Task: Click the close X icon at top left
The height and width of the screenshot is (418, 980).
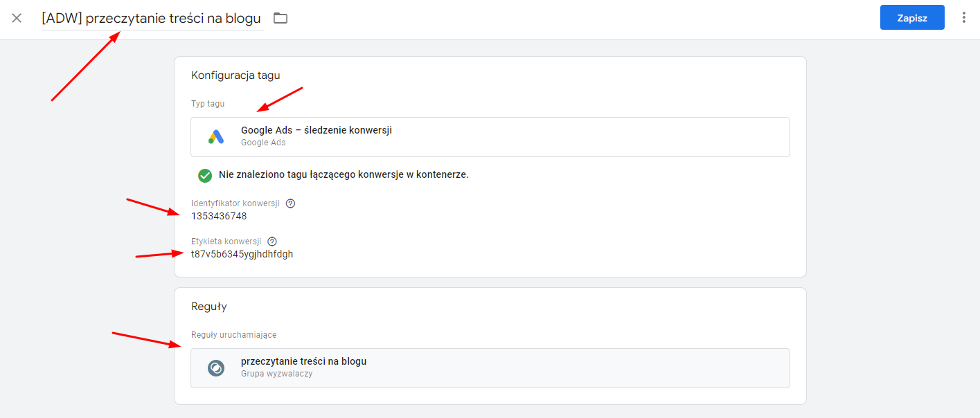Action: (x=16, y=18)
